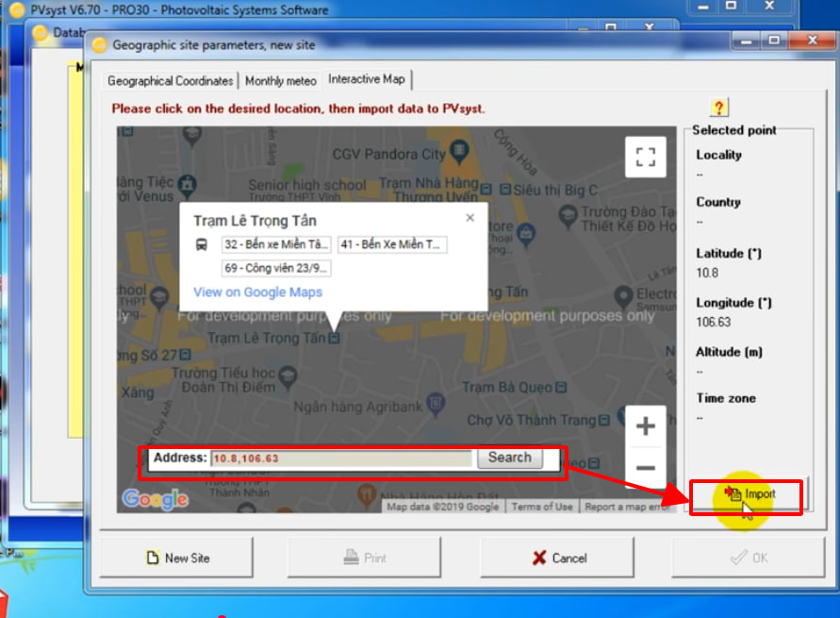Viewport: 840px width, 618px height.
Task: Open the Monthly meteo tab
Action: click(x=281, y=81)
